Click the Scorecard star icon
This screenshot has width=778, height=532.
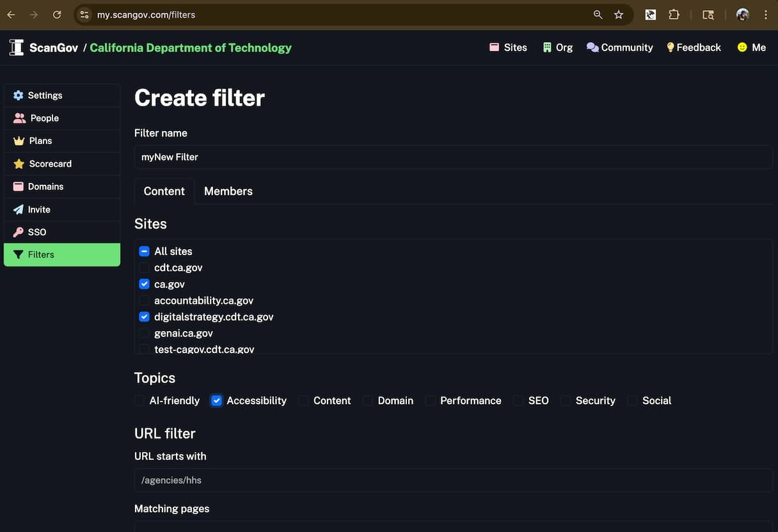pyautogui.click(x=18, y=164)
